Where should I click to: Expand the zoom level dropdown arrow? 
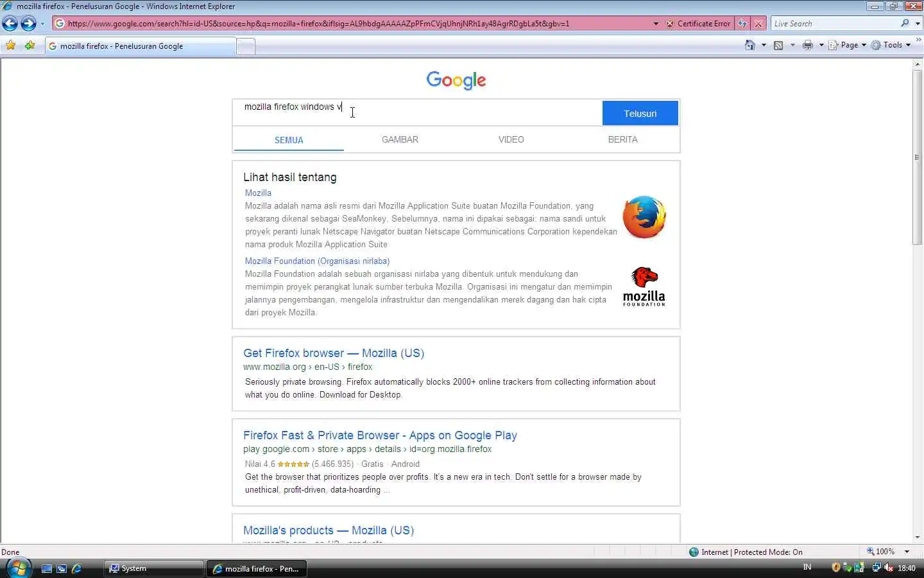[x=907, y=552]
